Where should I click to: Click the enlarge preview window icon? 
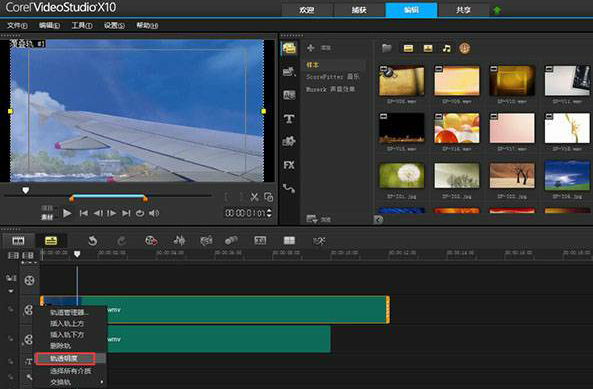269,197
